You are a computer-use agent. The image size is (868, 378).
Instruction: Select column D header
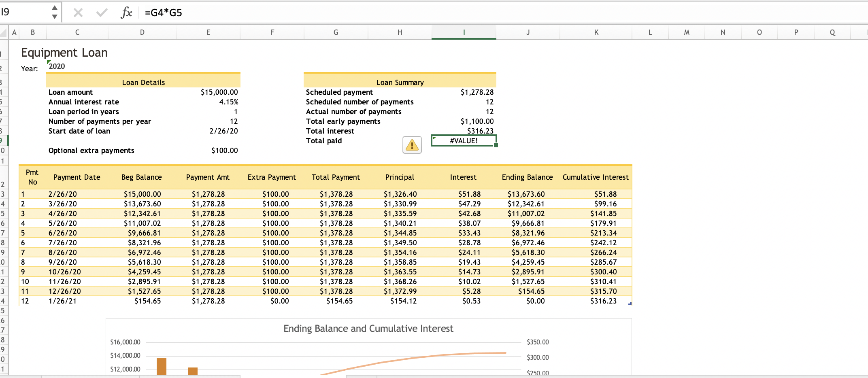(x=142, y=32)
